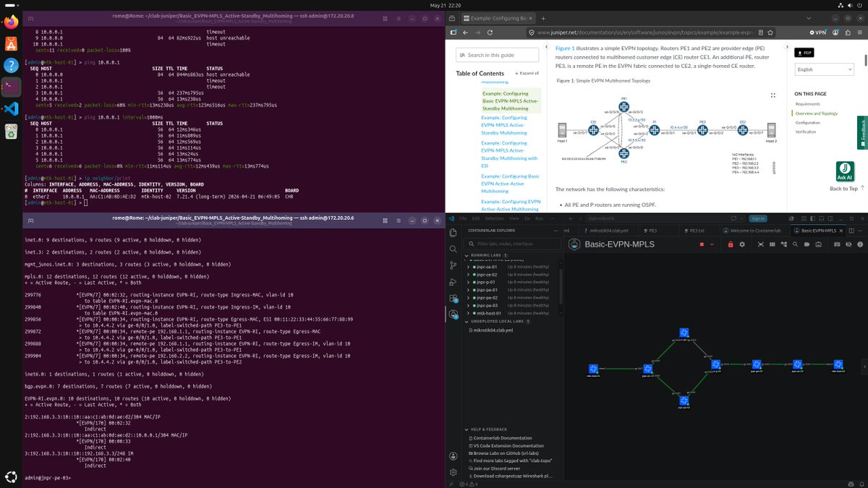Collapse the Running Labs section
The image size is (868, 488).
(x=467, y=255)
